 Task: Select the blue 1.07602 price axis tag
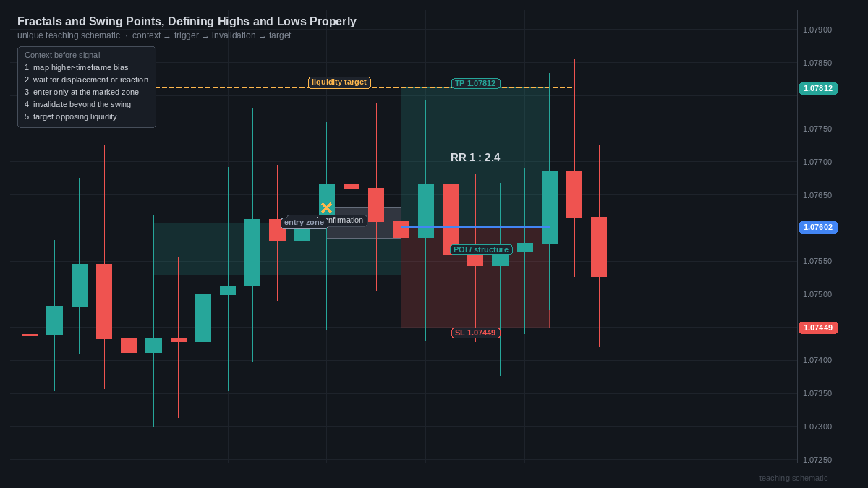818,227
